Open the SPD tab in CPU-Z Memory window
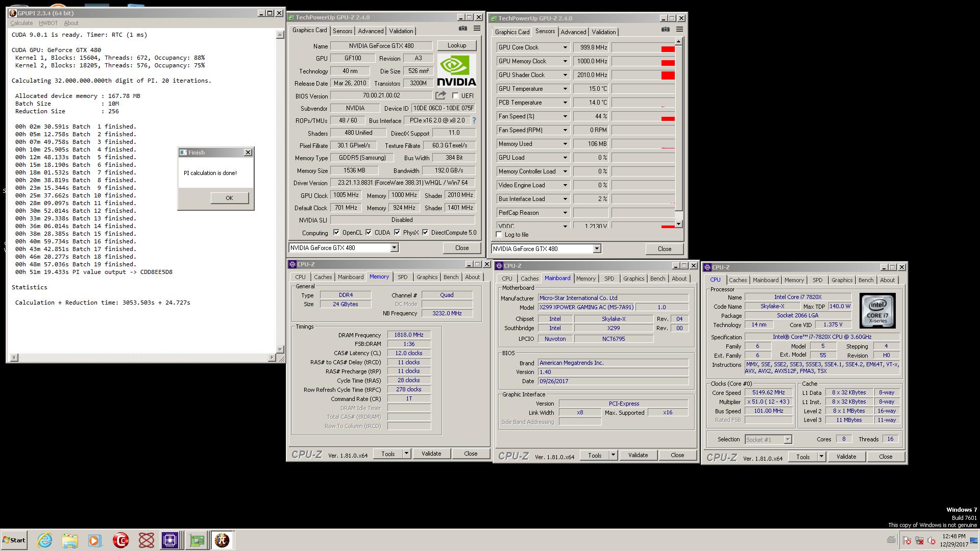Image resolution: width=980 pixels, height=551 pixels. tap(403, 277)
